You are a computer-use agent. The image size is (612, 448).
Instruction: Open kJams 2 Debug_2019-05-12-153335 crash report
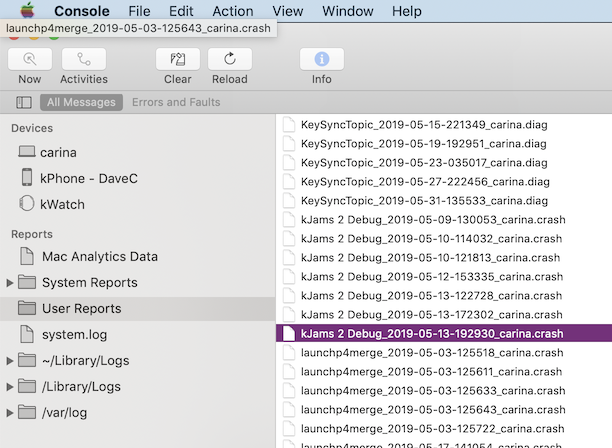coord(432,277)
